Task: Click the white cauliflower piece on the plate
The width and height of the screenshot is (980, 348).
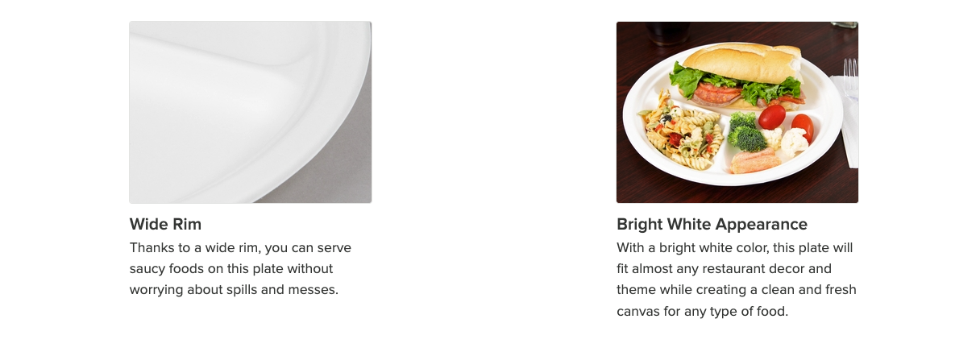Action: (x=793, y=143)
